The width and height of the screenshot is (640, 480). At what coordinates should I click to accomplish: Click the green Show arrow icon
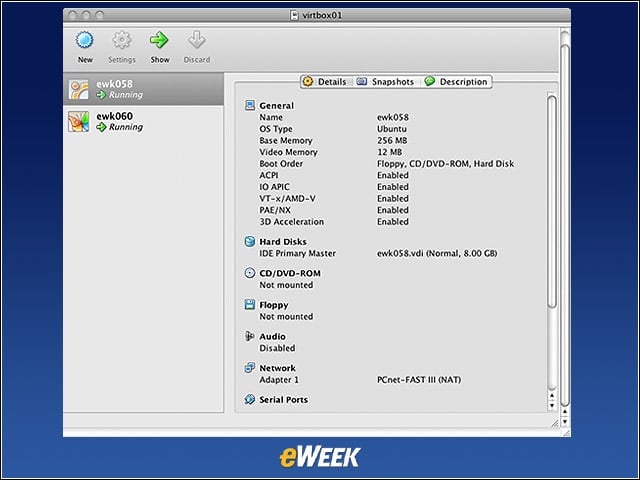tap(159, 40)
